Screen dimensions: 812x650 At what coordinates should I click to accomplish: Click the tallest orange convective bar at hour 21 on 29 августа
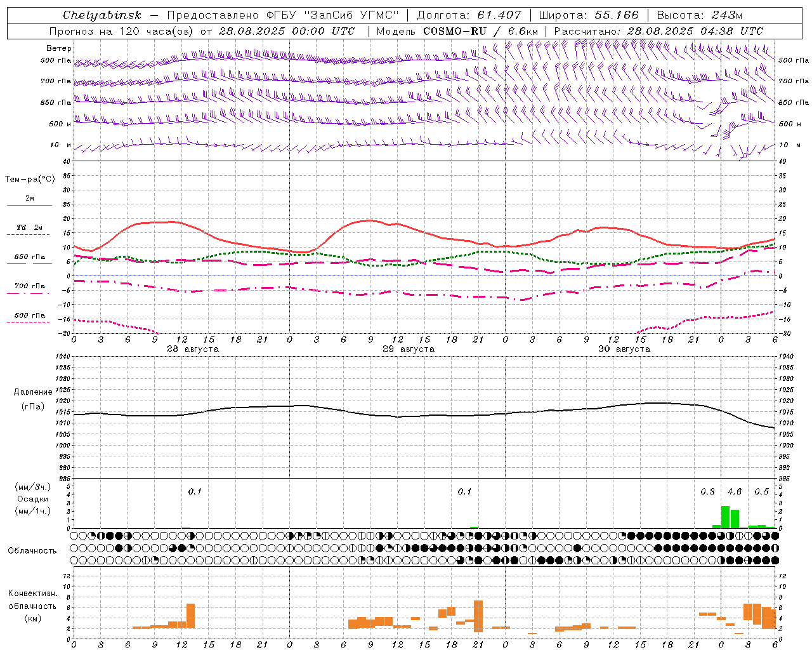point(478,616)
